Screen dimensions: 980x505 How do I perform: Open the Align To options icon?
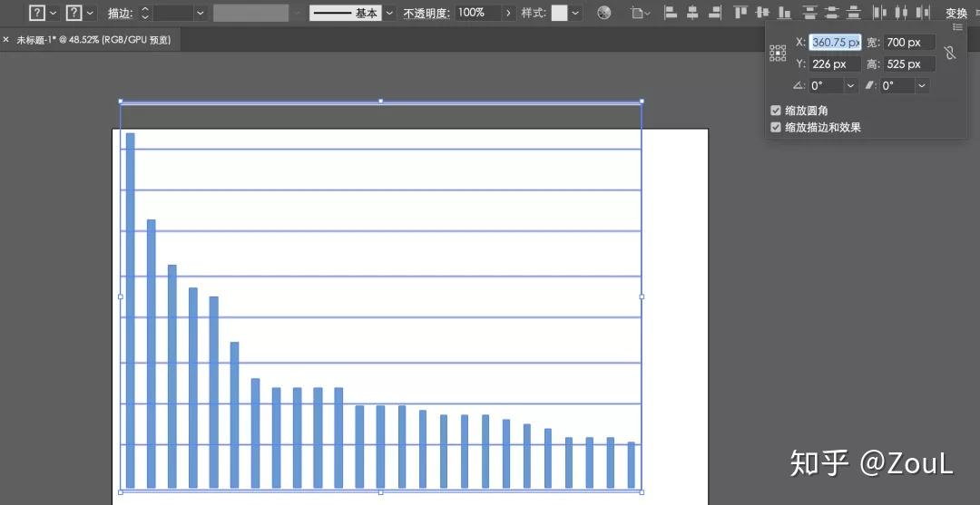click(x=641, y=13)
